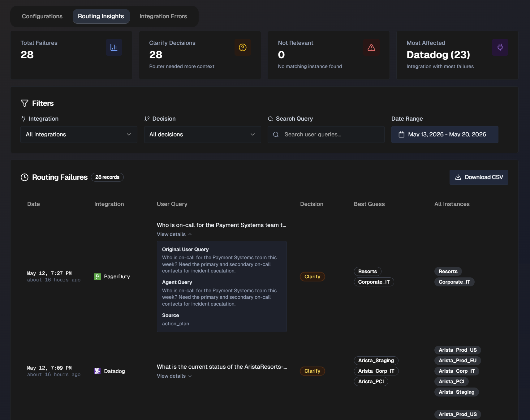530x420 pixels.
Task: Click the Filters funnel icon
Action: (x=24, y=103)
